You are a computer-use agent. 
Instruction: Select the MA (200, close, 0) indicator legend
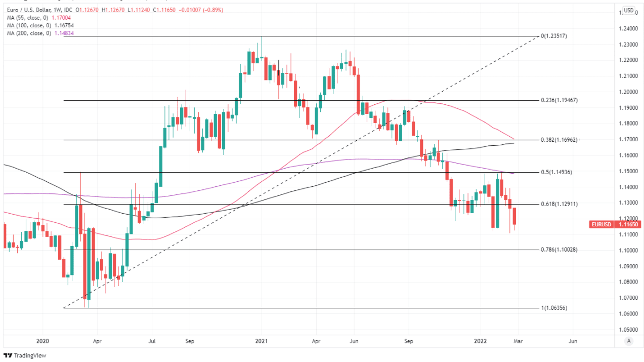click(x=30, y=33)
